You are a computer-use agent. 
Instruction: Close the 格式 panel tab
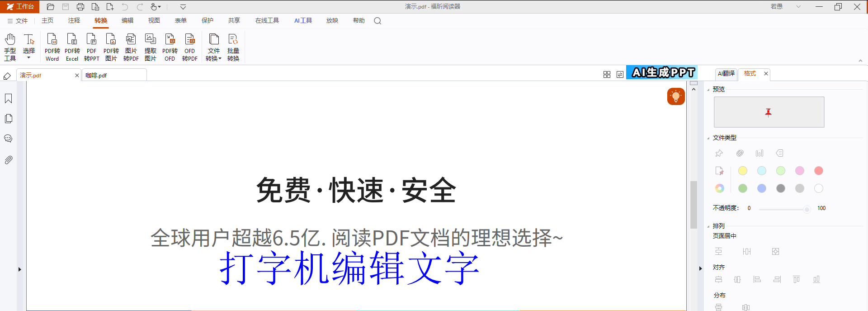click(766, 74)
